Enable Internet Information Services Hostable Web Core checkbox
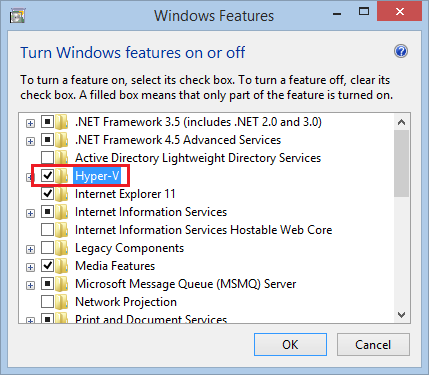This screenshot has width=429, height=375. (x=47, y=229)
